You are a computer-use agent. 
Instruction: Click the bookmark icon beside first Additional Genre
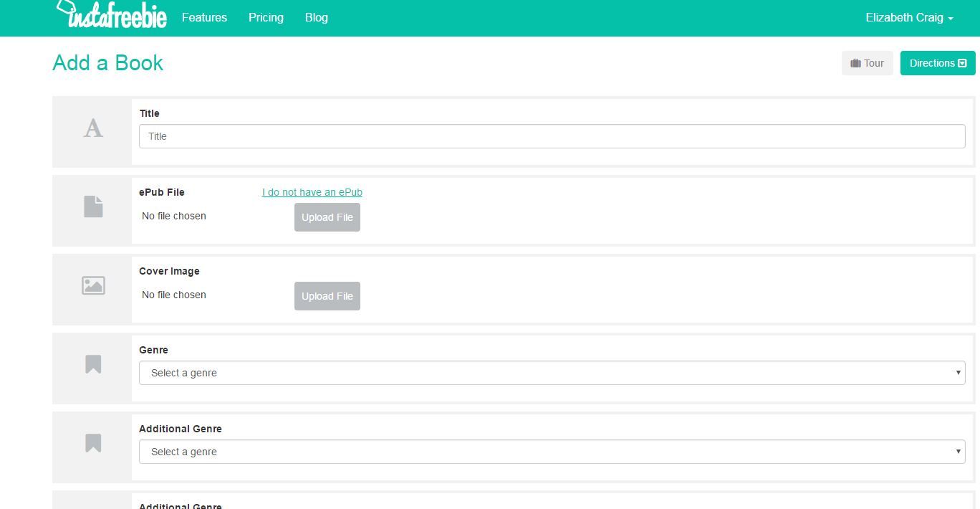pyautogui.click(x=93, y=443)
